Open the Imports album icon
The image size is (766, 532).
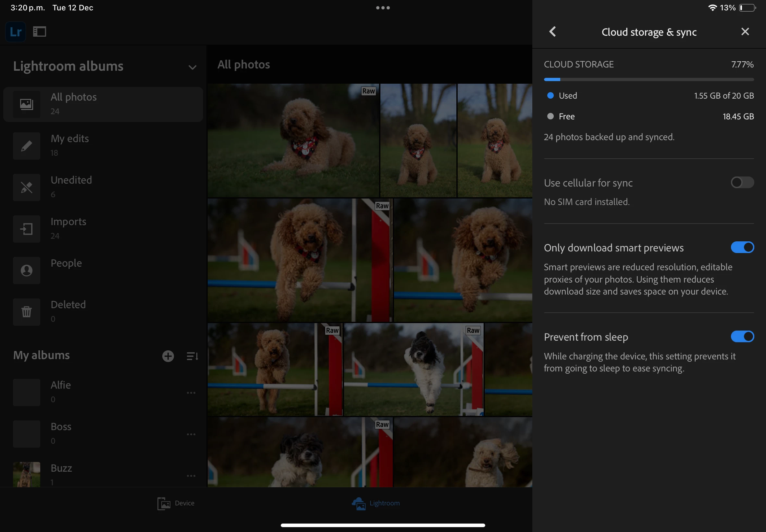pyautogui.click(x=27, y=229)
